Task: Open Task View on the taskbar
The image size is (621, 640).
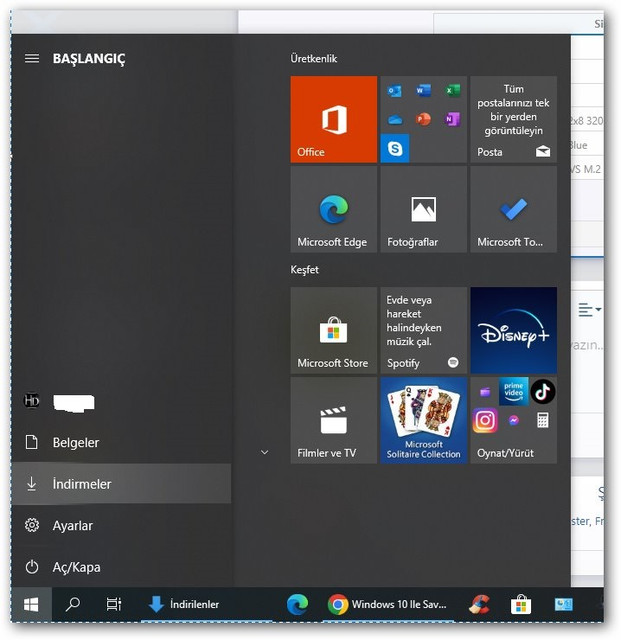Action: pyautogui.click(x=114, y=604)
